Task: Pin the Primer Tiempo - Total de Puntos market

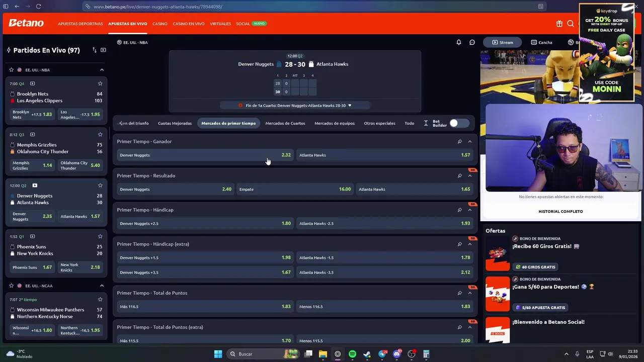Action: pyautogui.click(x=459, y=293)
